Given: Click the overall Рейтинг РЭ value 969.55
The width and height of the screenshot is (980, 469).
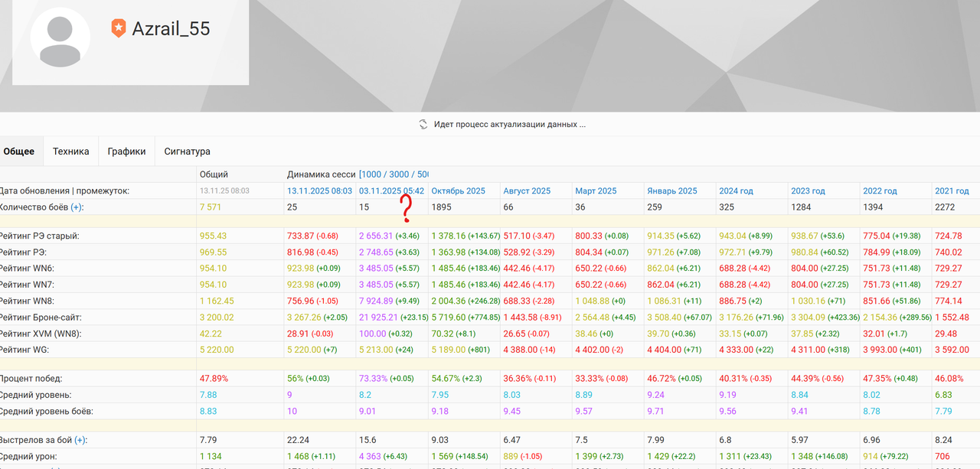Looking at the screenshot, I should [214, 252].
